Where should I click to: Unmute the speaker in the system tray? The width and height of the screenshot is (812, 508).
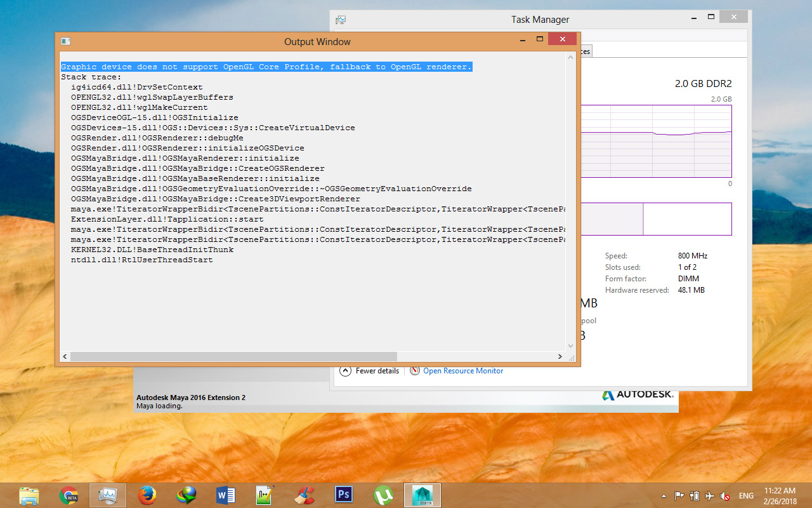[x=725, y=496]
